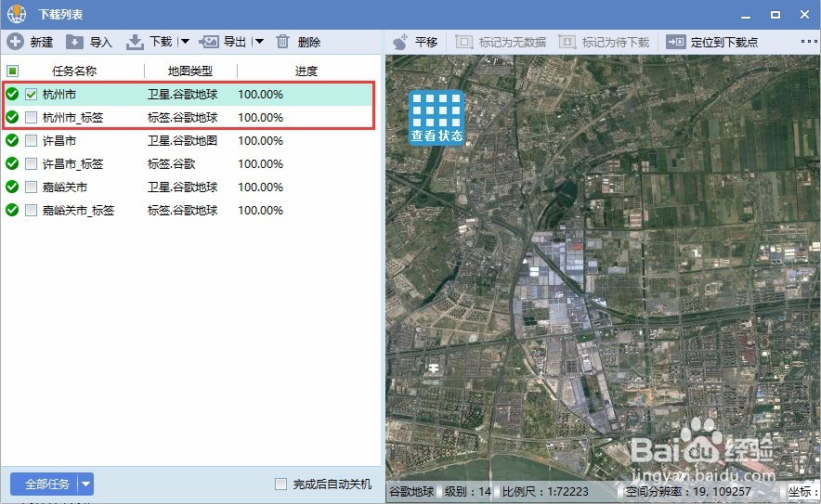This screenshot has width=821, height=504.
Task: Select the 许昌市_标签 task name
Action: pos(72,163)
